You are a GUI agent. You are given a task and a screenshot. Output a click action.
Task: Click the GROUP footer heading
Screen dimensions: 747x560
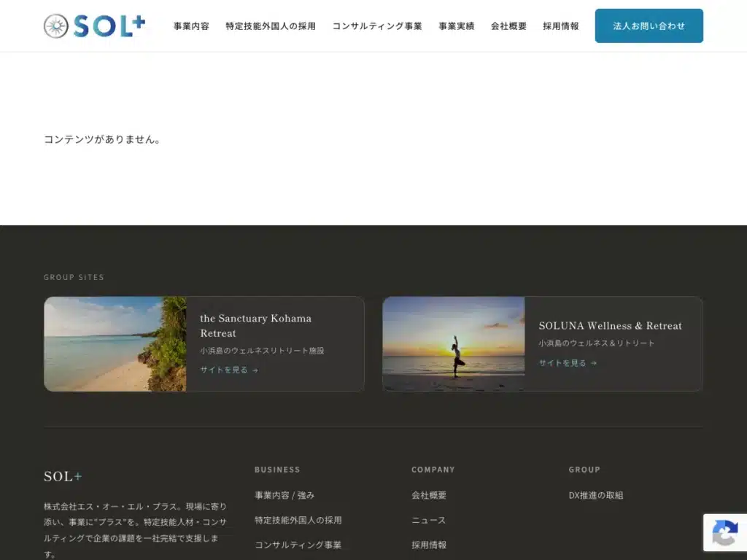584,470
